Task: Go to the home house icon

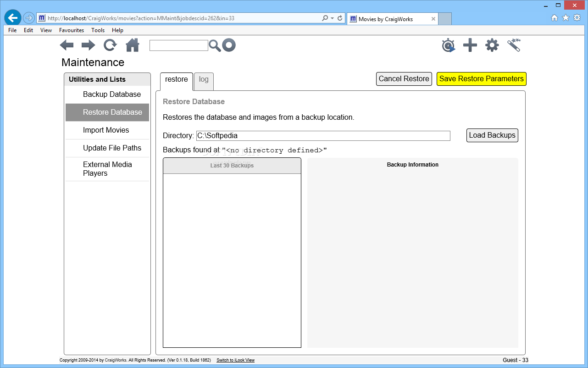Action: pos(133,45)
